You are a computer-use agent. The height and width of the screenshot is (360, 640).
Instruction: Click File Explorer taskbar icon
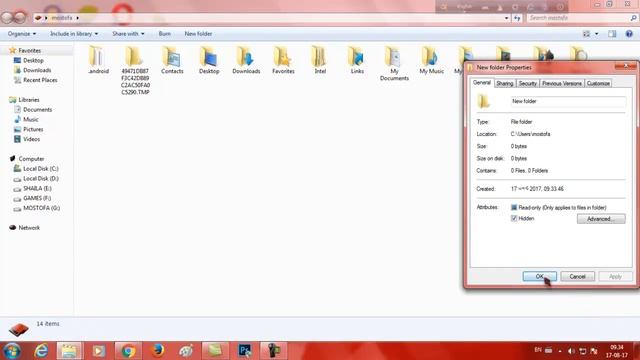[69, 351]
